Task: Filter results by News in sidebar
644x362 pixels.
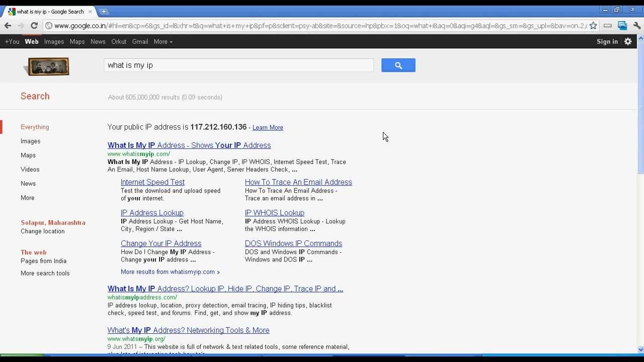Action: pos(28,184)
